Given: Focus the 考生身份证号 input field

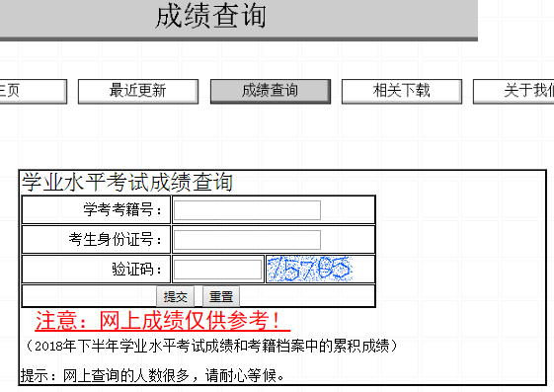Looking at the screenshot, I should pyautogui.click(x=247, y=240).
